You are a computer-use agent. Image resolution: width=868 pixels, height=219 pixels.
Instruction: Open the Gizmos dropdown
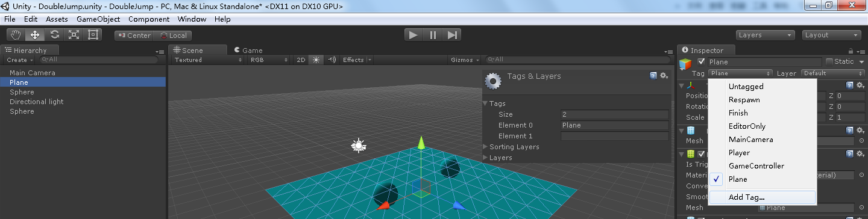(465, 60)
